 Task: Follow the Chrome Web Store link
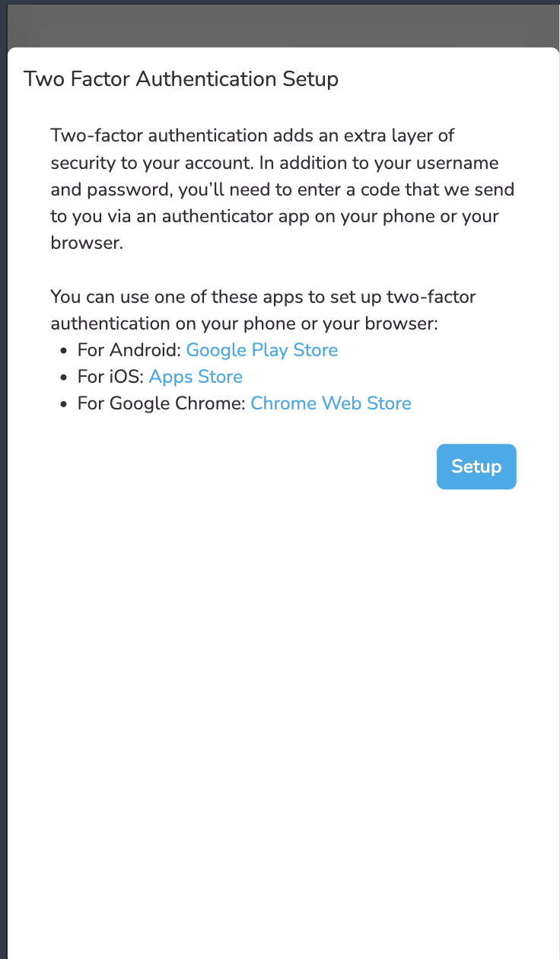(x=331, y=403)
